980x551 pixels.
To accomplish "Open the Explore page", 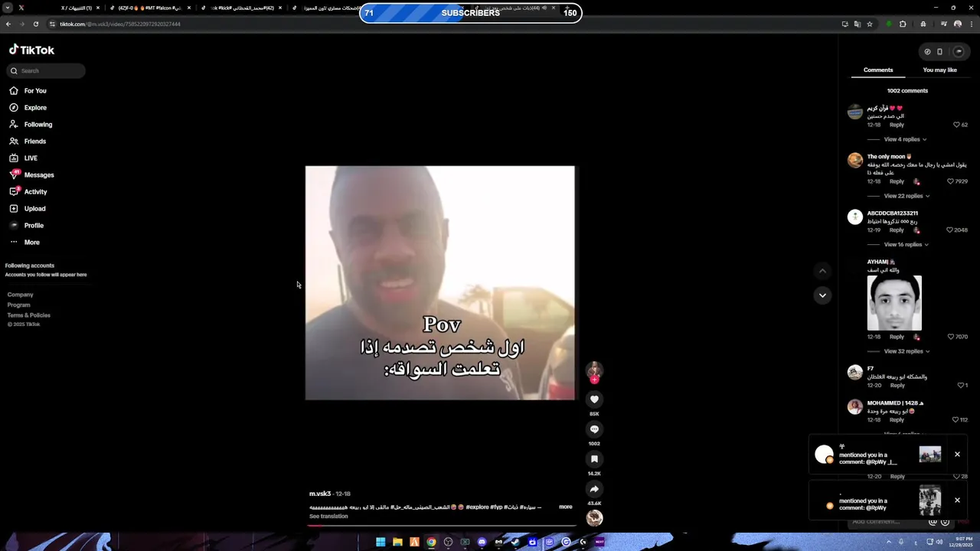I will click(28, 108).
